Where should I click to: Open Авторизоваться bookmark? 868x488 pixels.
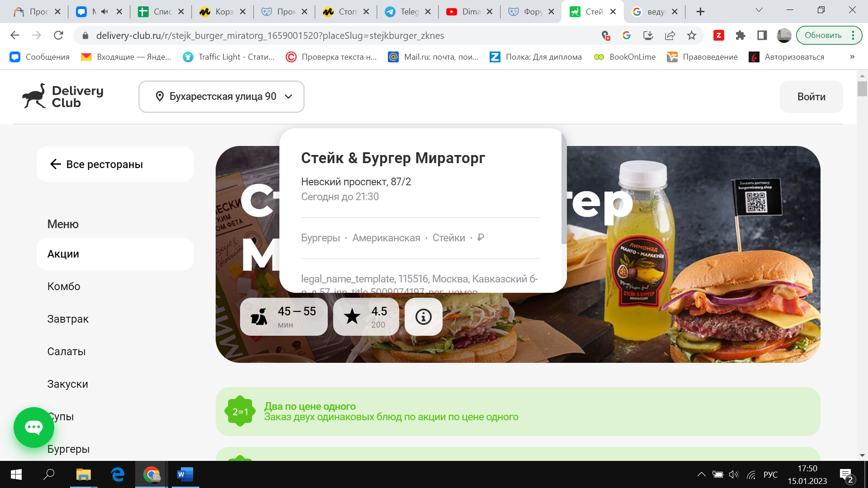787,57
